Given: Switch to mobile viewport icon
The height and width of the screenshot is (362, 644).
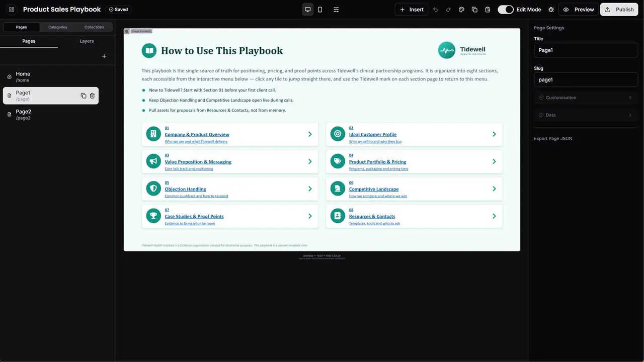Looking at the screenshot, I should point(320,10).
